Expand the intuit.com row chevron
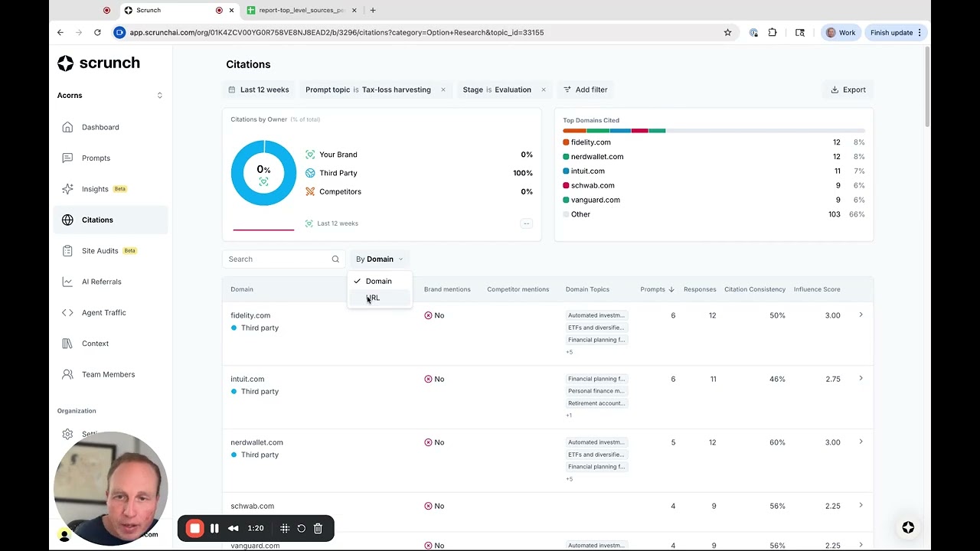This screenshot has height=551, width=980. point(861,378)
